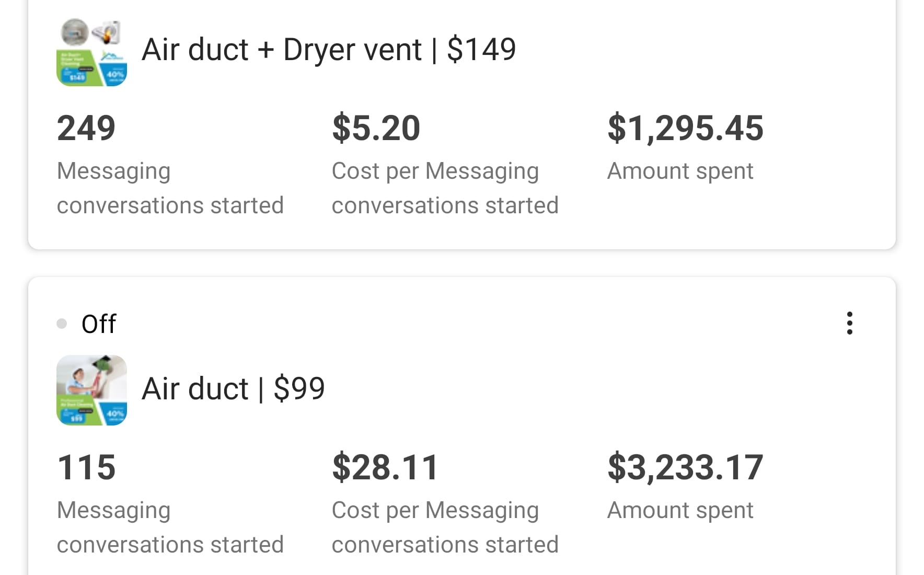Click the $28.11 cost per conversation value
The height and width of the screenshot is (575, 924).
click(385, 467)
